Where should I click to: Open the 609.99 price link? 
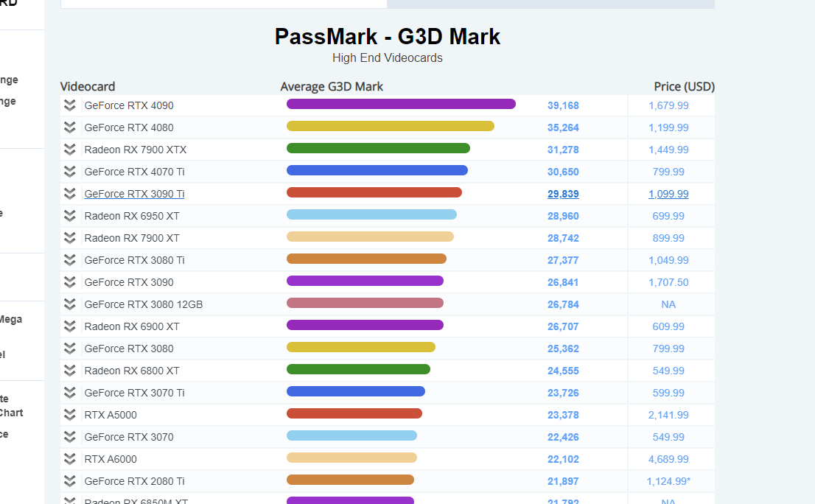(668, 326)
